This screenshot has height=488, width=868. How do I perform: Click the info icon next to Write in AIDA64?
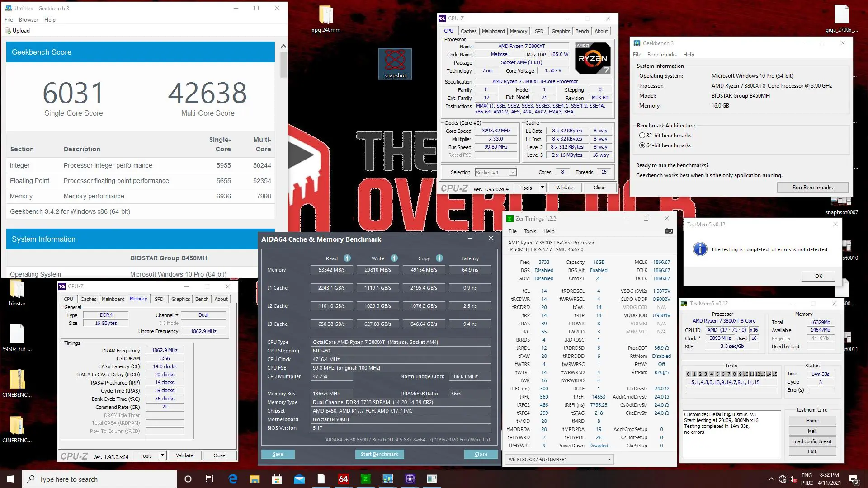coord(394,258)
